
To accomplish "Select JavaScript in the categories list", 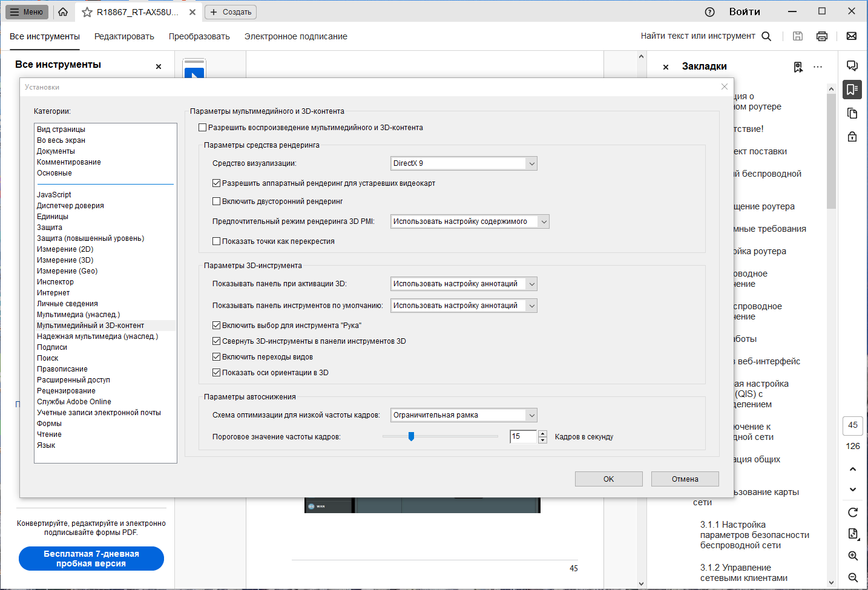I will pos(54,195).
